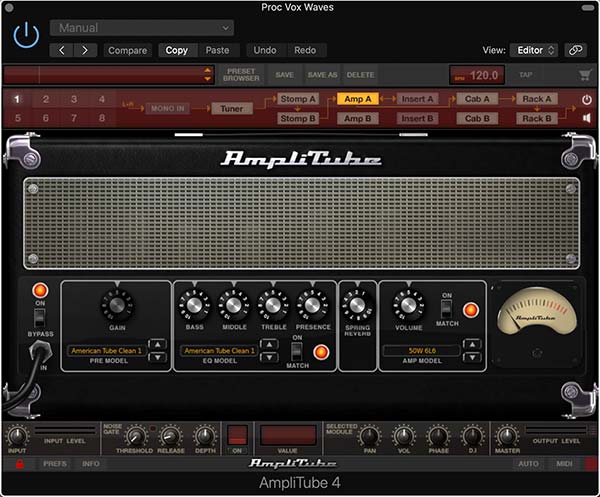Click PRE MODEL down arrow
600x497 pixels.
point(157,357)
